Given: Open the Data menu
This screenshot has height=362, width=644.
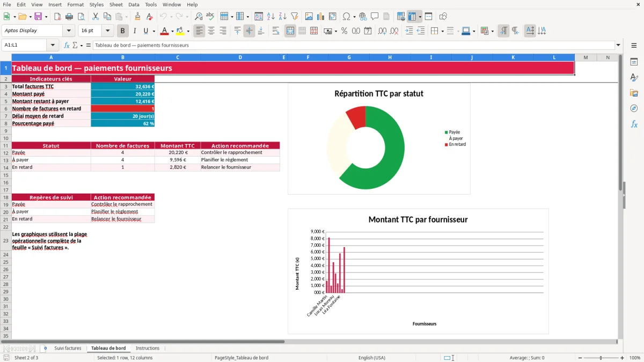Looking at the screenshot, I should point(134,4).
